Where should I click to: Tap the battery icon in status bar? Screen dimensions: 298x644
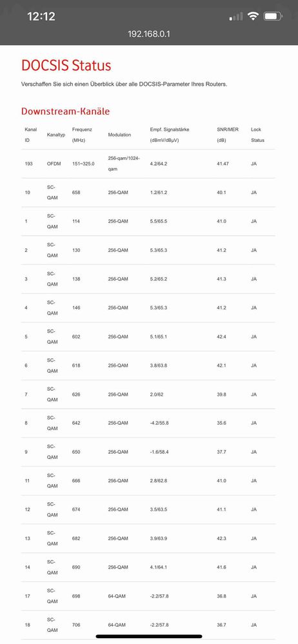[272, 16]
